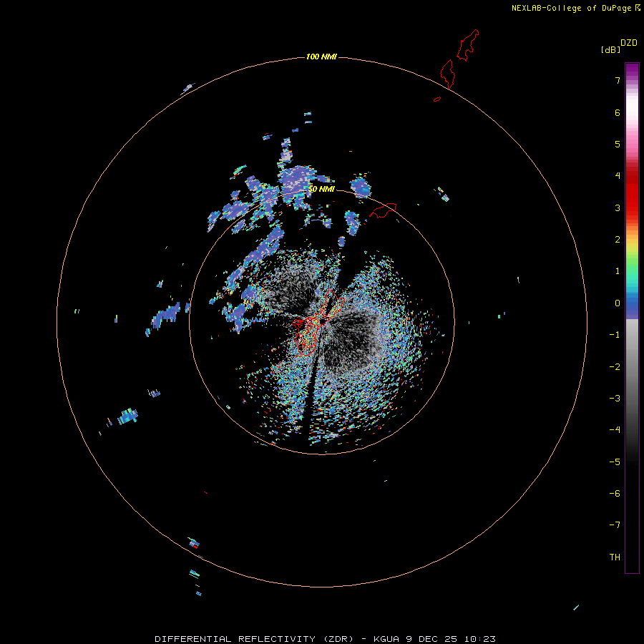Click the color bar value 5
The width and height of the screenshot is (644, 644).
point(618,144)
